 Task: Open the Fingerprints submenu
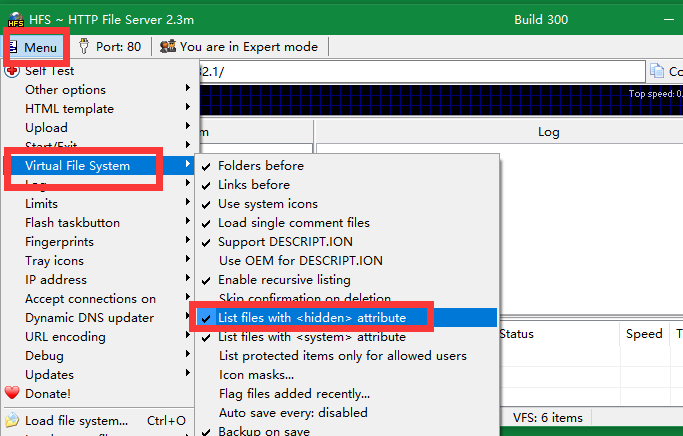[x=98, y=242]
